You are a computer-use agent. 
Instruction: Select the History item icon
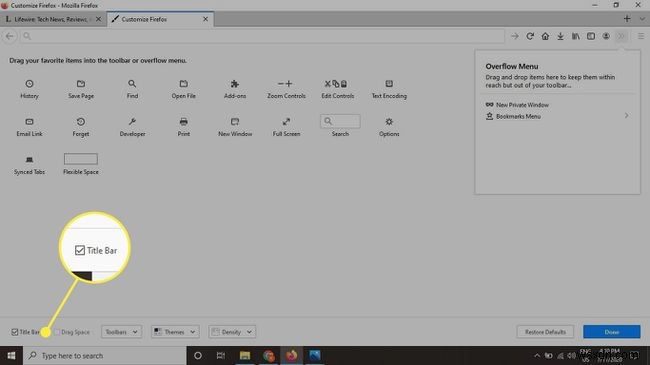29,84
